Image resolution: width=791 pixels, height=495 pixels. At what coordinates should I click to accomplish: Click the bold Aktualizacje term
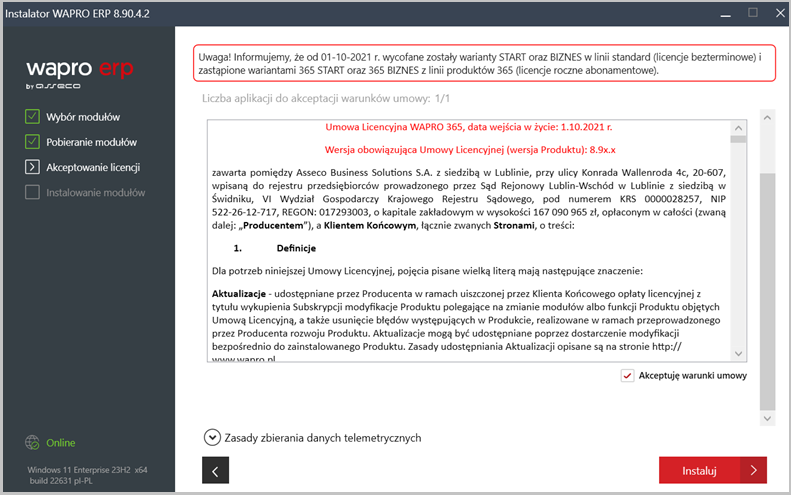[x=239, y=294]
